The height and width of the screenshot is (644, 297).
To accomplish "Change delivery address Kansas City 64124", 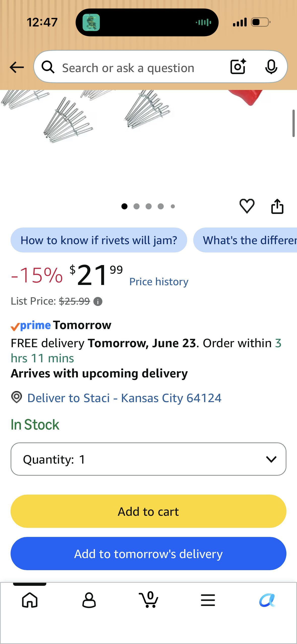I will point(124,398).
